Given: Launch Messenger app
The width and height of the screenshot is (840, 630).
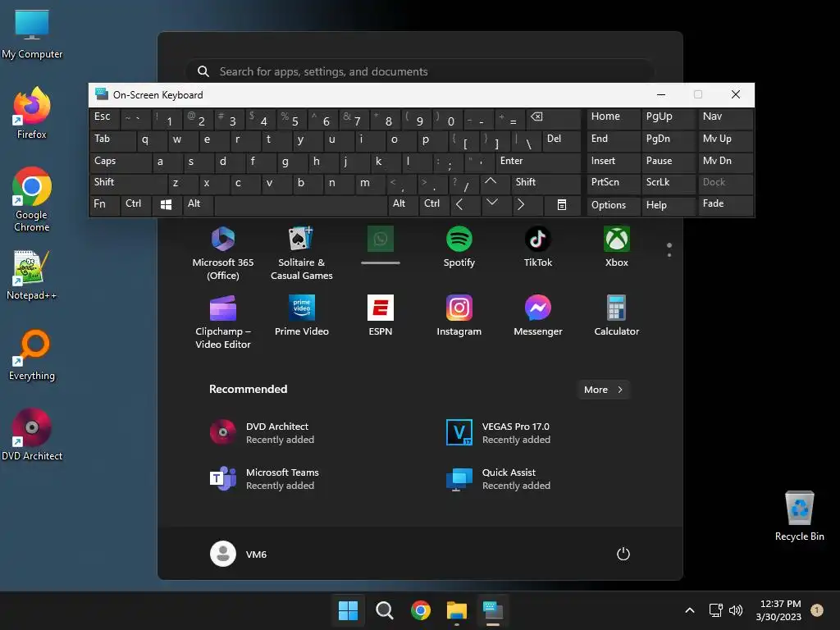Looking at the screenshot, I should coord(538,316).
